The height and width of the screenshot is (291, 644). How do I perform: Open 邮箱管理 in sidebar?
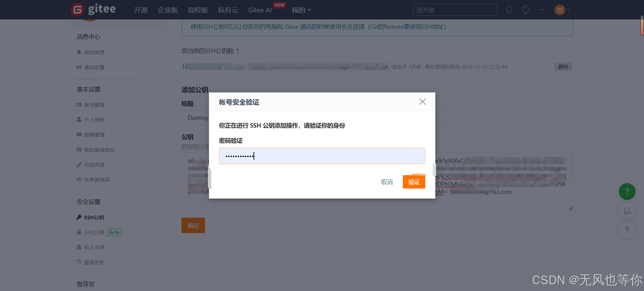91,135
